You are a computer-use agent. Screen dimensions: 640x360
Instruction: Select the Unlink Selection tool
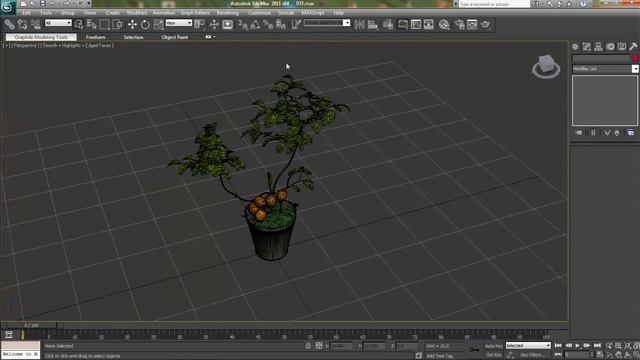22,24
